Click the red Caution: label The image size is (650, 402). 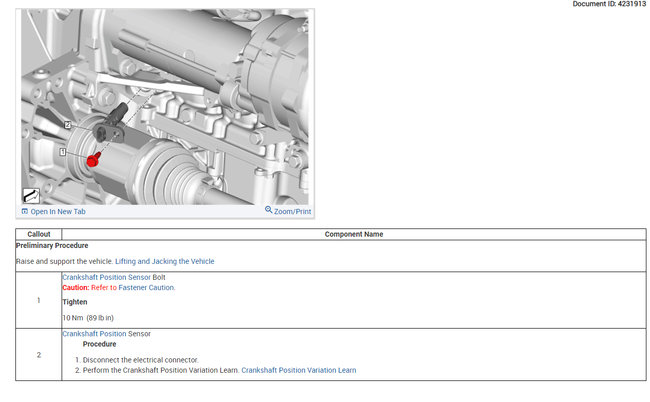76,288
